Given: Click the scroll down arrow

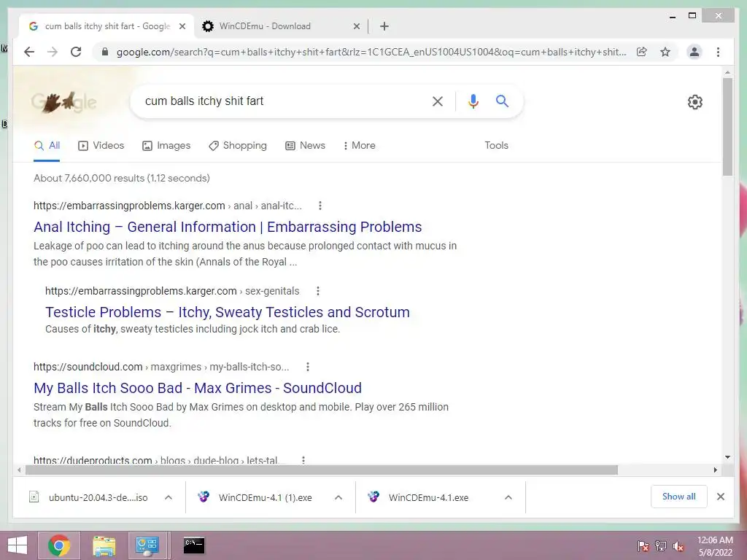Looking at the screenshot, I should click(727, 457).
